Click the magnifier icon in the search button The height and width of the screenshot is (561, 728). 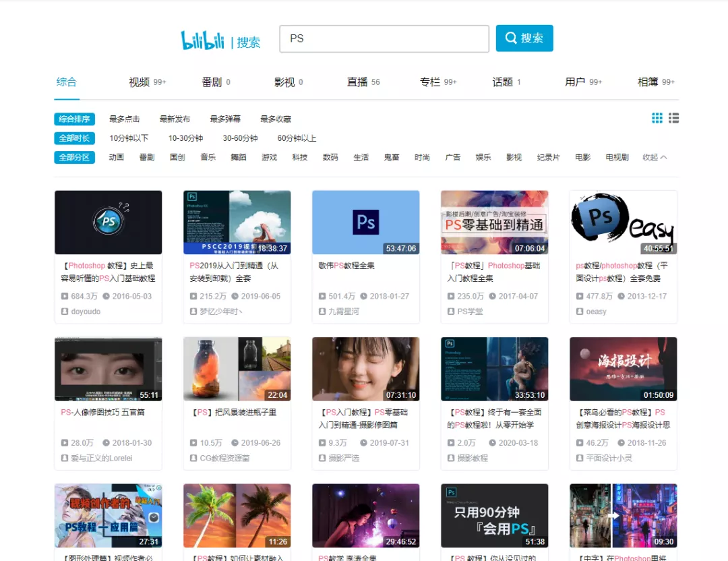click(511, 38)
